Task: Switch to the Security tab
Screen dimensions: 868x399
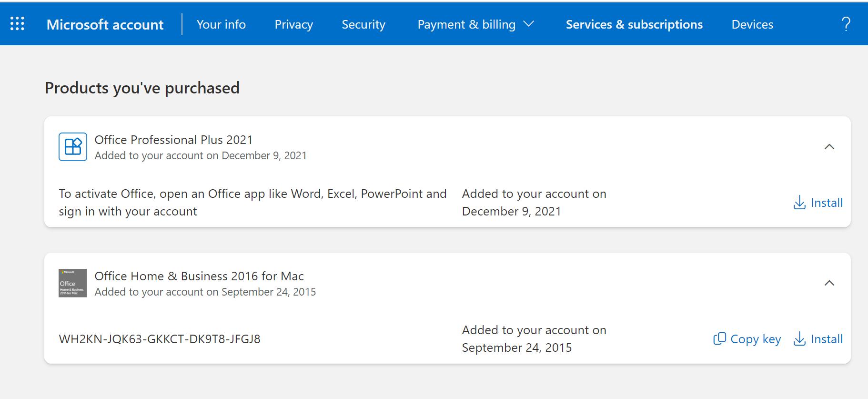Action: click(363, 24)
